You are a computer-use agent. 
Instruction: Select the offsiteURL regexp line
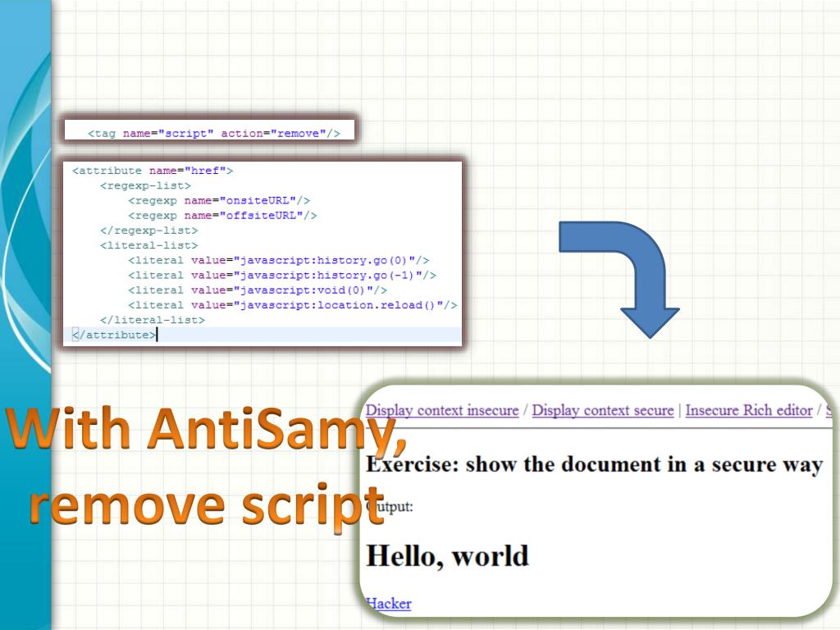pyautogui.click(x=222, y=216)
